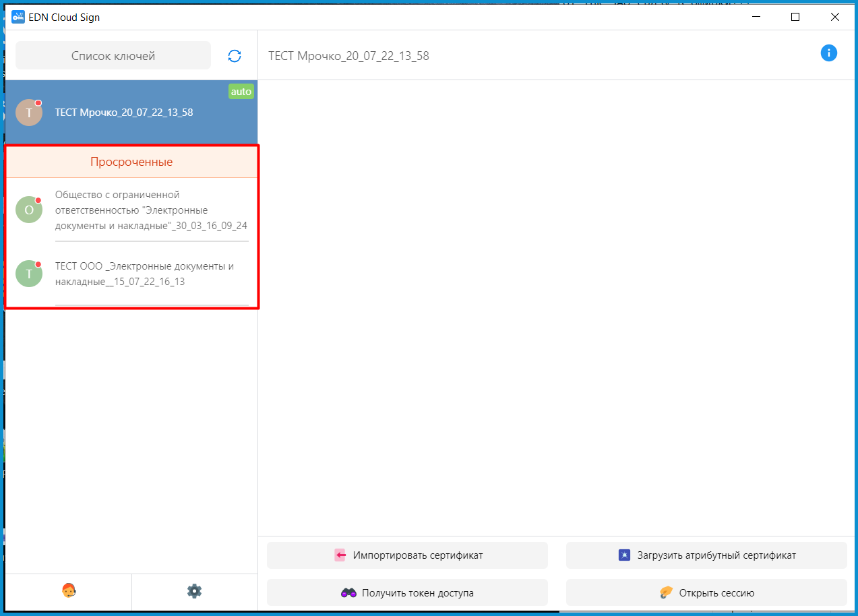Select the ТЕСТ Мрочко_20_07_22_13_58 key
Viewport: 858px width, 616px height.
click(x=124, y=113)
